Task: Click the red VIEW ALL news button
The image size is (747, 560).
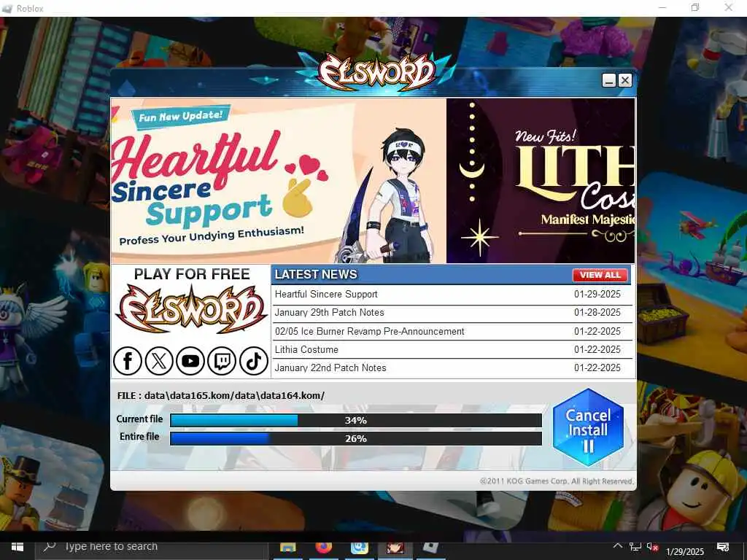Action: tap(600, 275)
